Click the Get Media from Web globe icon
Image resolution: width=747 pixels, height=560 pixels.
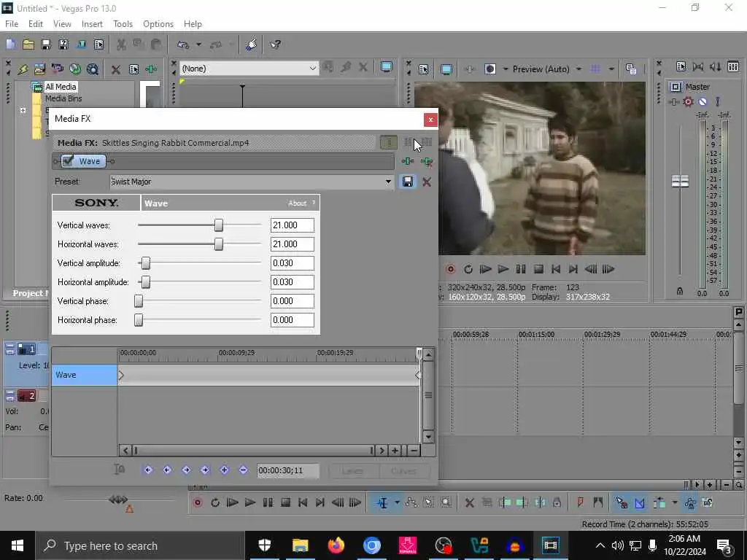(75, 69)
